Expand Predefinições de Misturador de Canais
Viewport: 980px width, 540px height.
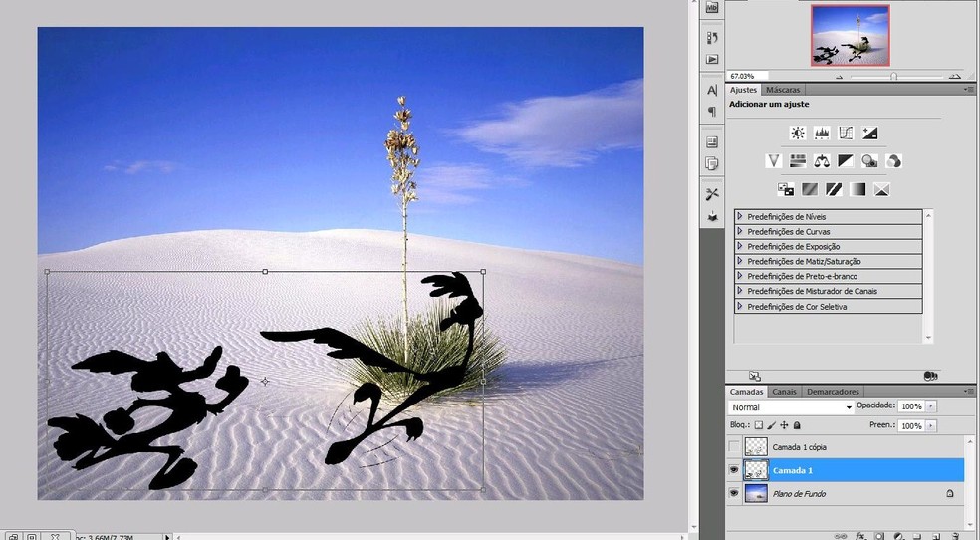click(739, 291)
